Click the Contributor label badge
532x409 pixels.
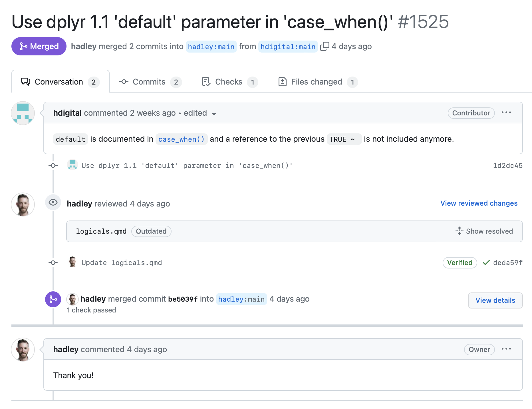[471, 113]
